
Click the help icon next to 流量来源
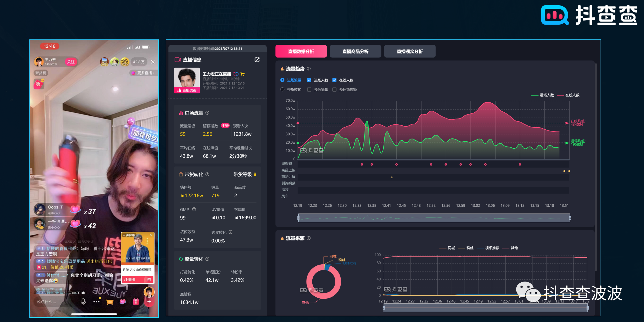(x=308, y=238)
